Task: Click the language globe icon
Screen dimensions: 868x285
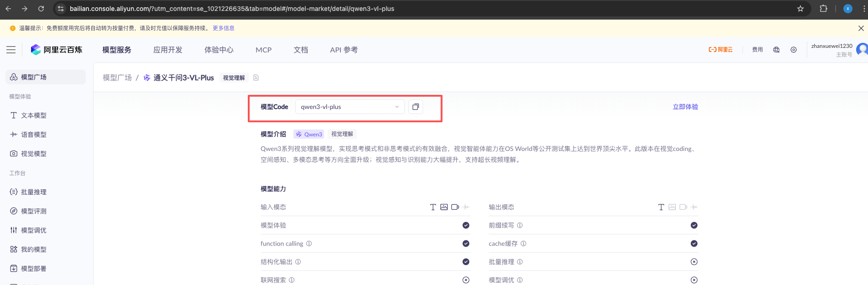Action: pyautogui.click(x=776, y=50)
